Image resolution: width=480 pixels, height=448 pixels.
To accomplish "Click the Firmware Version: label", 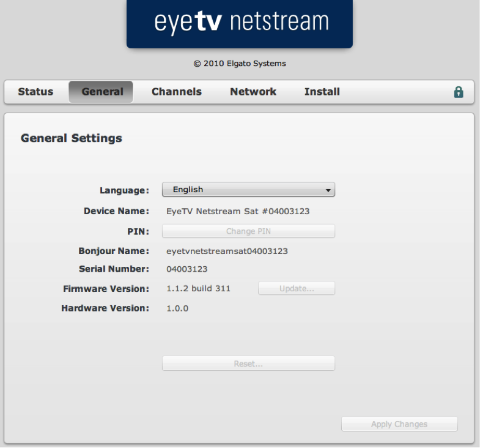I will pos(106,289).
